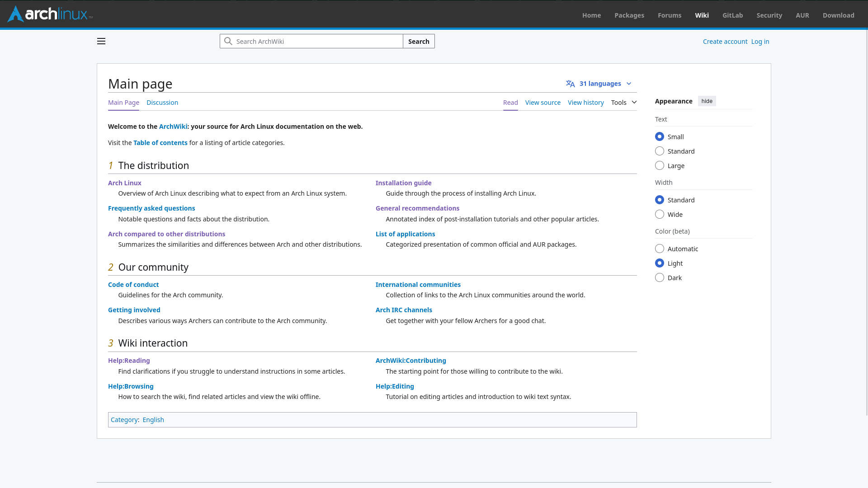Screen dimensions: 868x488
Task: Open Frequently asked questions
Action: pos(151,208)
